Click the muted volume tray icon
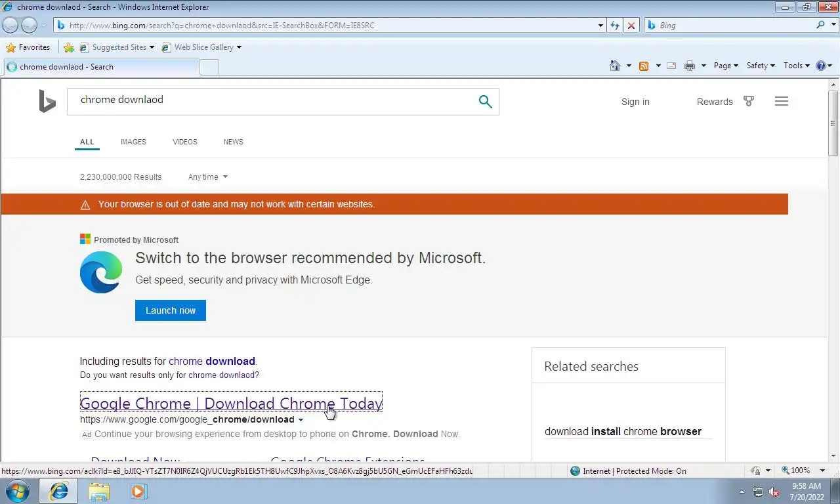 tap(774, 492)
